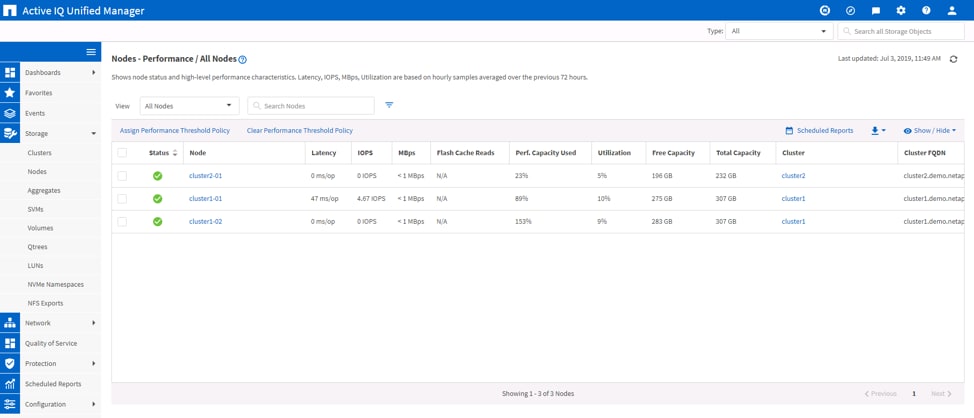Open SVMs in Storage menu
The width and height of the screenshot is (974, 418).
tap(35, 209)
